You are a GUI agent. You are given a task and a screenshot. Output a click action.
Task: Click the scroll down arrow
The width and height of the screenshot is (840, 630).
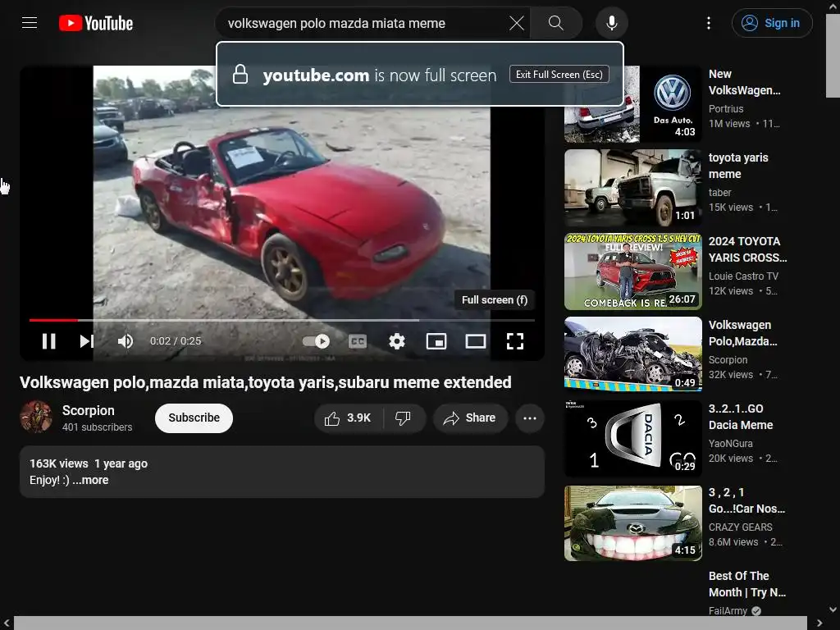pos(833,609)
